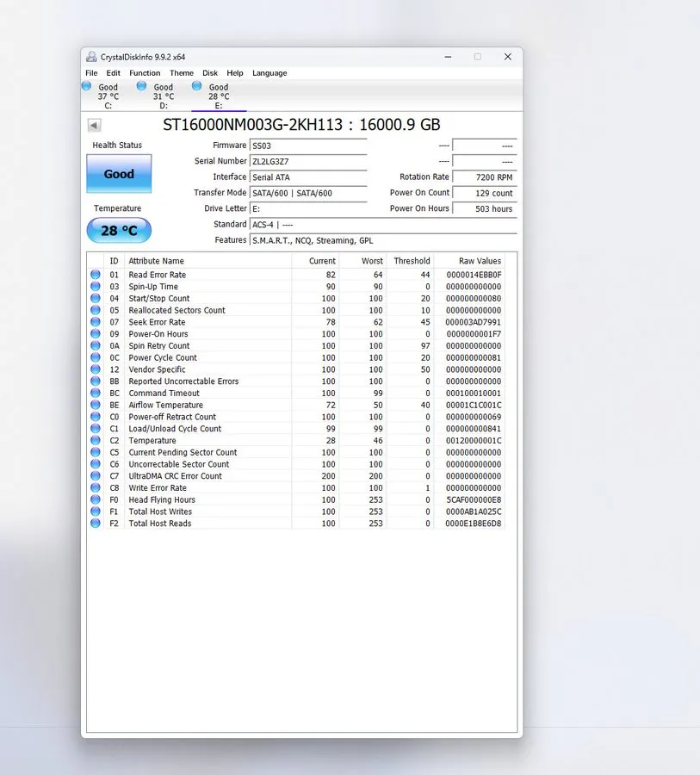Click the status dot for UltraDMA CRC Error Count
The height and width of the screenshot is (775, 700).
pos(96,476)
